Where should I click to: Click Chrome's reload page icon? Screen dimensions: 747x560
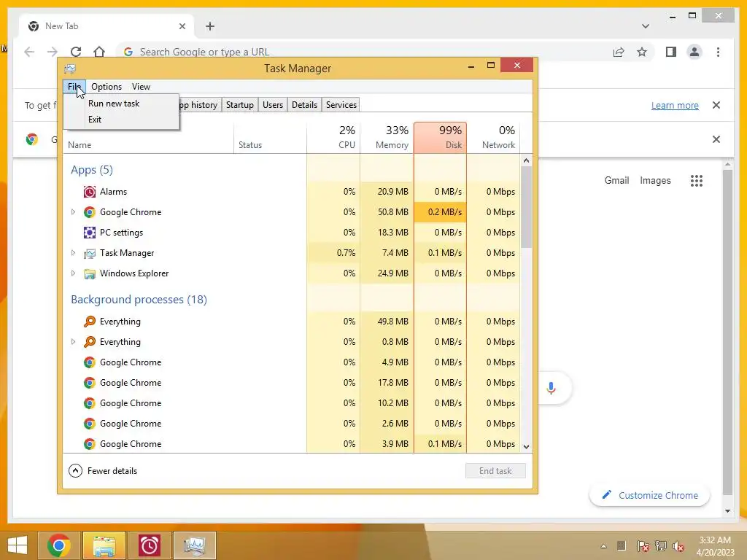coord(76,52)
